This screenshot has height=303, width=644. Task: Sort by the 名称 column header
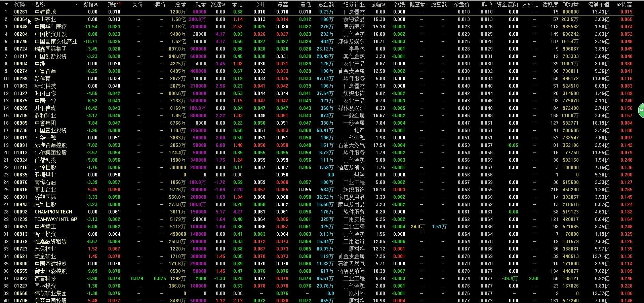pos(39,4)
